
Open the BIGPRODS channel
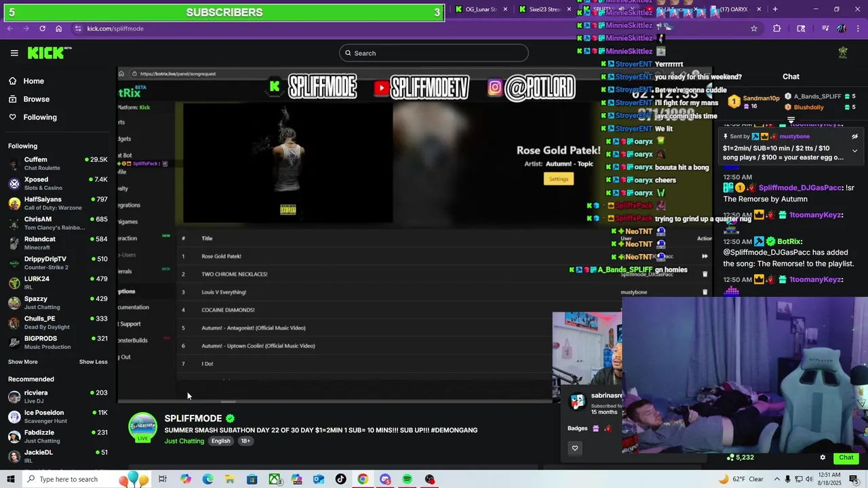point(58,342)
